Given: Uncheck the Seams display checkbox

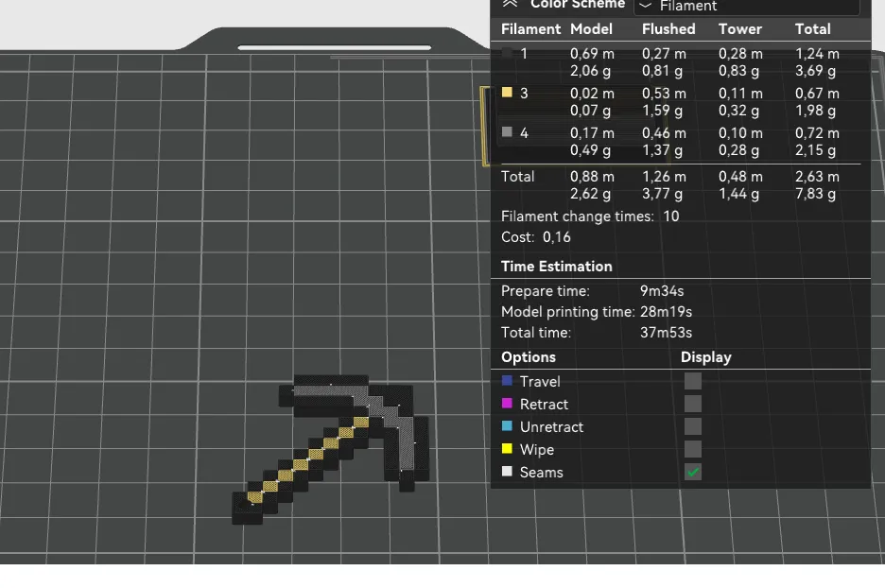Looking at the screenshot, I should click(693, 472).
